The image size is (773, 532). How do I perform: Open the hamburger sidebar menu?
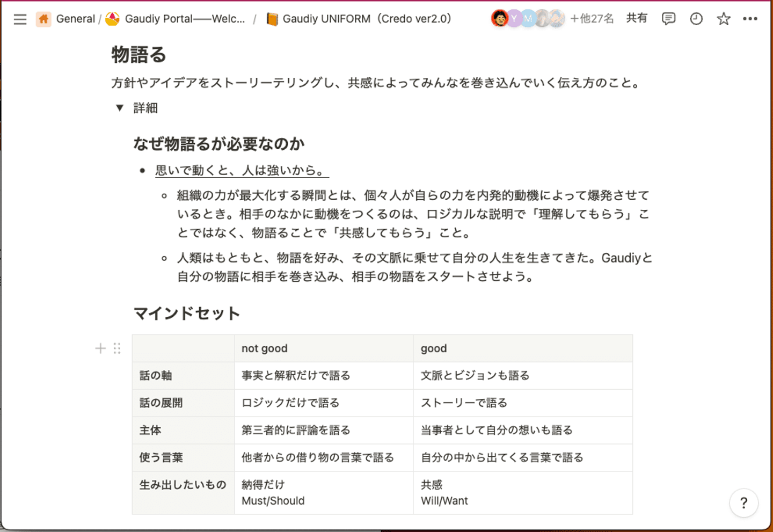coord(20,19)
